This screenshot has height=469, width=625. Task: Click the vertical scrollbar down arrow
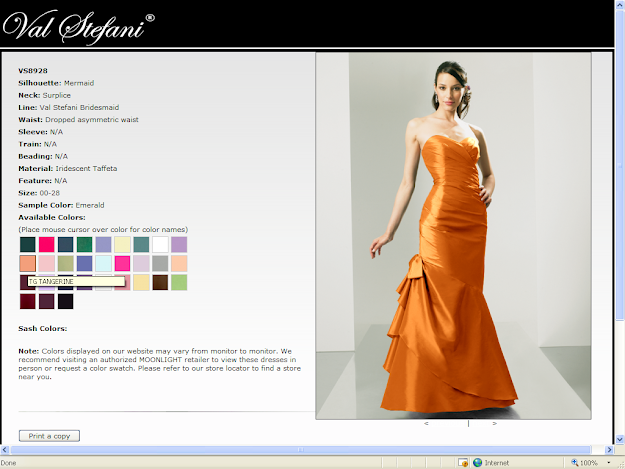click(x=620, y=440)
